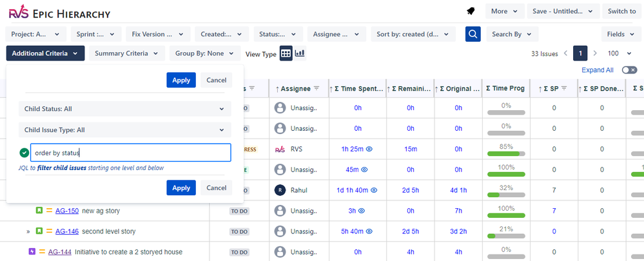Open the Summary Criteria menu
The image size is (644, 261).
[x=127, y=53]
